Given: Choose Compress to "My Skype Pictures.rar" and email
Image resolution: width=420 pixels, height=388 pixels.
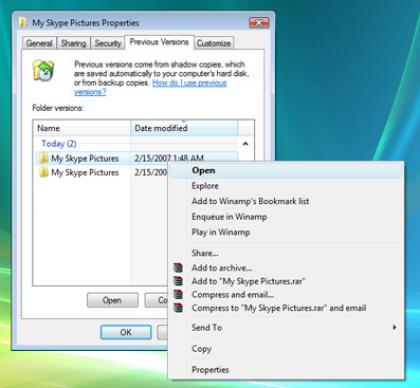Looking at the screenshot, I should click(286, 308).
